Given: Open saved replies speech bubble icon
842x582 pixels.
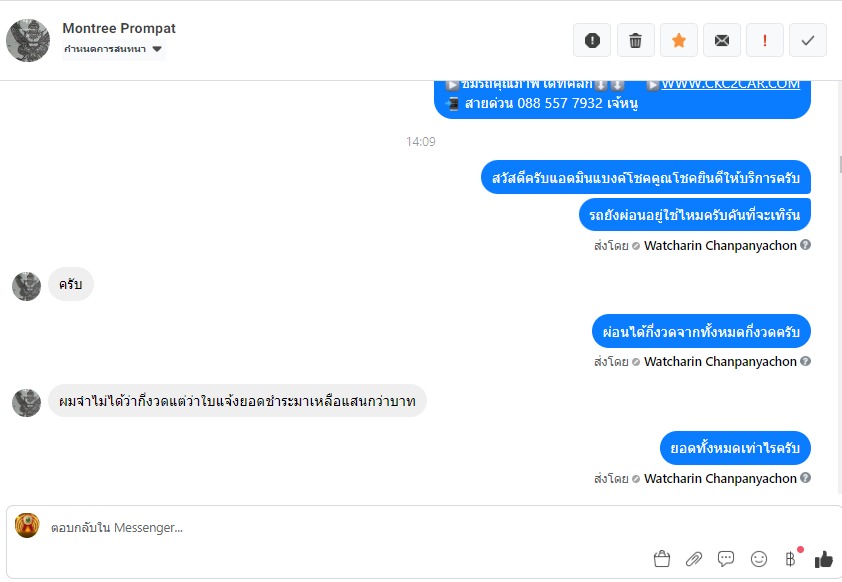Looking at the screenshot, I should click(x=725, y=559).
